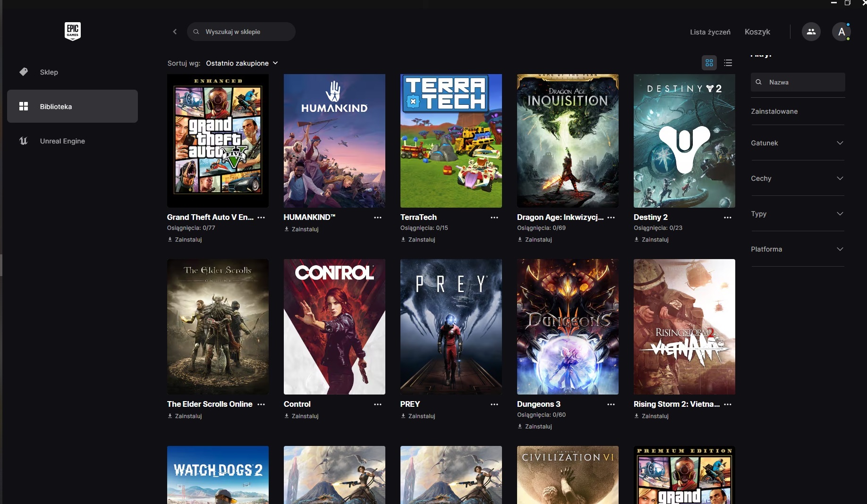The image size is (867, 504).
Task: Install The Elder Scrolls Online via Zainstaluj
Action: (185, 416)
